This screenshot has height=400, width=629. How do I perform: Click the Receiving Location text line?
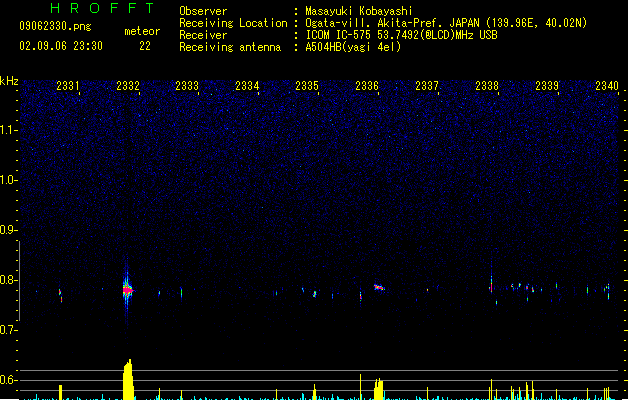coord(383,23)
